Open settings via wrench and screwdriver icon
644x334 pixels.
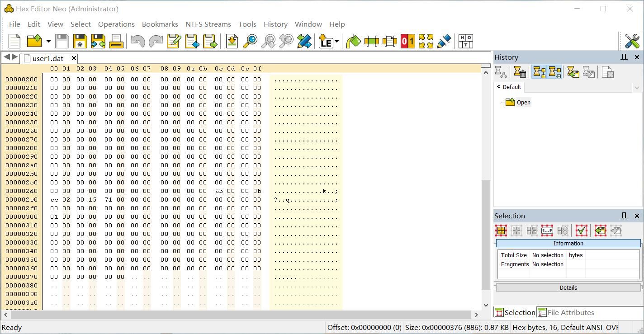point(632,41)
